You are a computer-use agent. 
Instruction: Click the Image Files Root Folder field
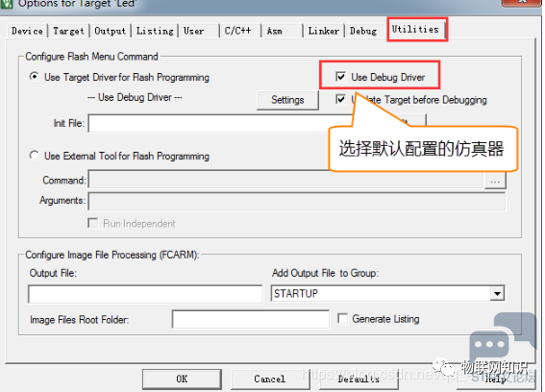coord(250,319)
